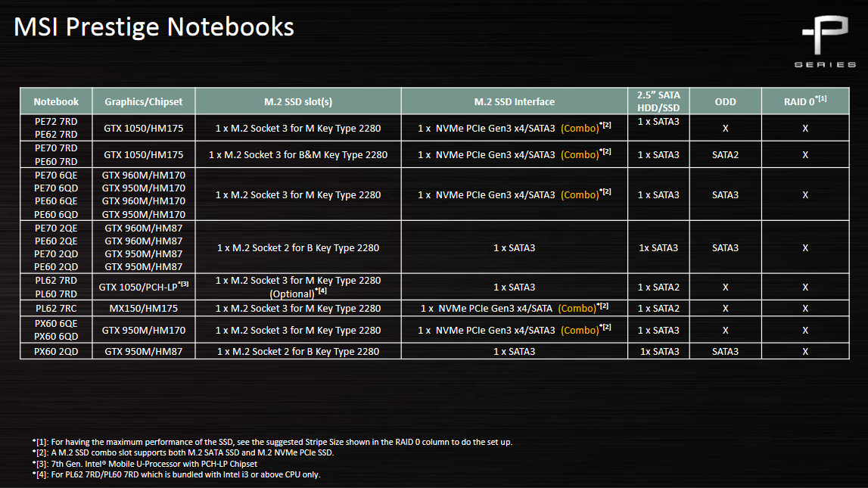Image resolution: width=868 pixels, height=488 pixels.
Task: Click "GTX 1050/HM175" in the PE70 7RD row
Action: pyautogui.click(x=143, y=154)
